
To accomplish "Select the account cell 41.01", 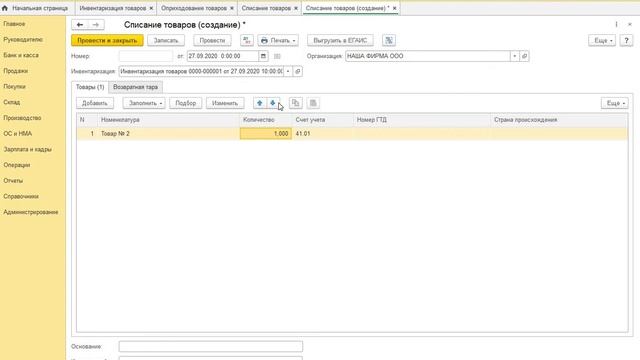I will coord(322,133).
